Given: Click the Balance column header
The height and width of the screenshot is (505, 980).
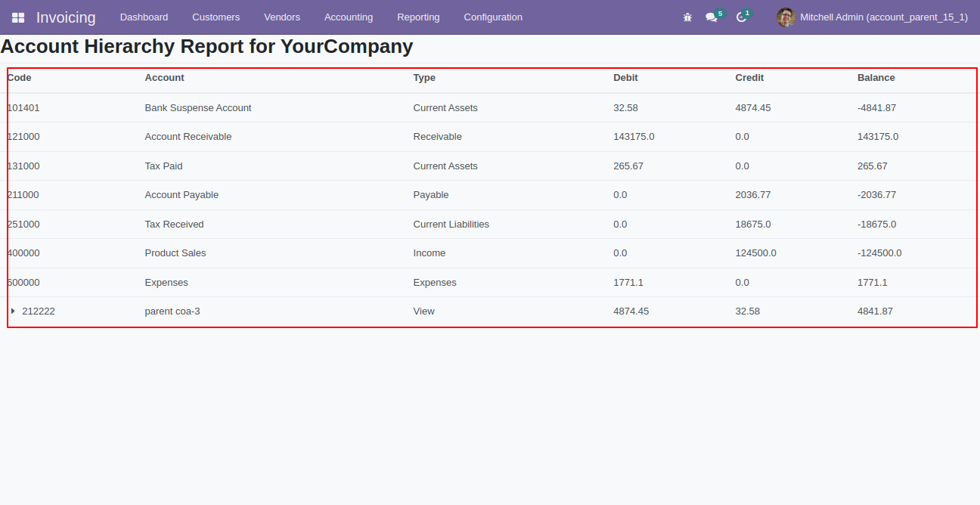Looking at the screenshot, I should [x=876, y=78].
